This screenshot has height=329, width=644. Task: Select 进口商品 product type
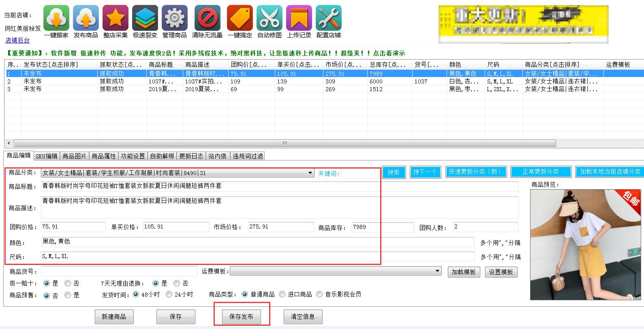pyautogui.click(x=282, y=294)
